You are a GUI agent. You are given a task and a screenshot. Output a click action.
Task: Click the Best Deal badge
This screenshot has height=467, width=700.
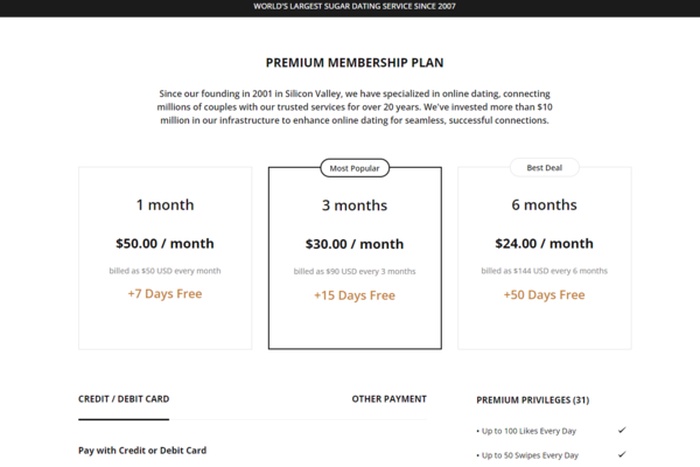click(x=544, y=168)
